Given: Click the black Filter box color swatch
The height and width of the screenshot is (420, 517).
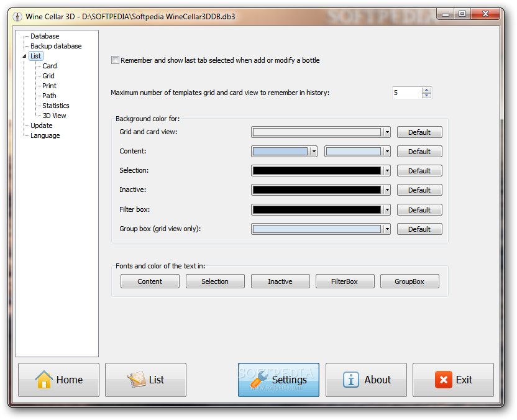Looking at the screenshot, I should [316, 209].
